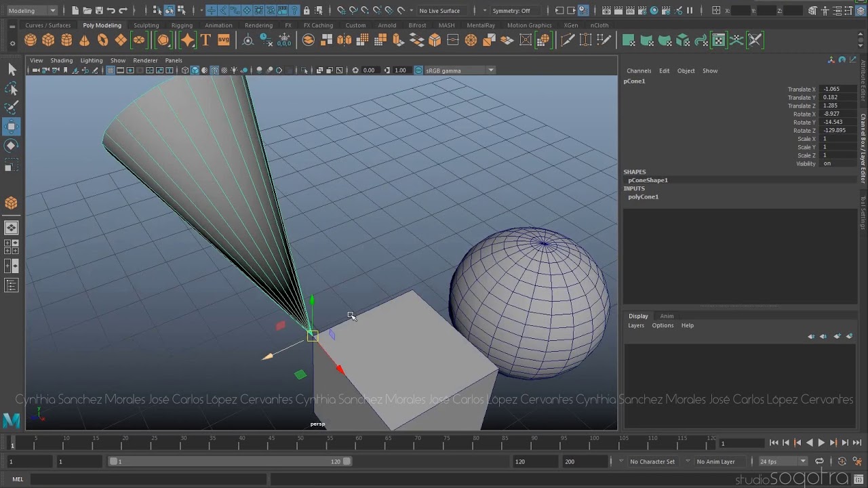Click the Auto Keyframe toggle icon

[x=842, y=462]
